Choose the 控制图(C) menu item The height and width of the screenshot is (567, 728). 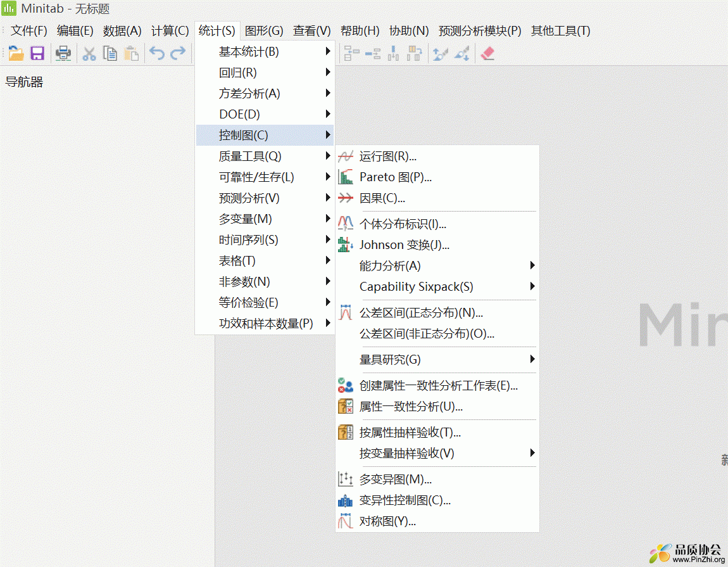point(265,135)
